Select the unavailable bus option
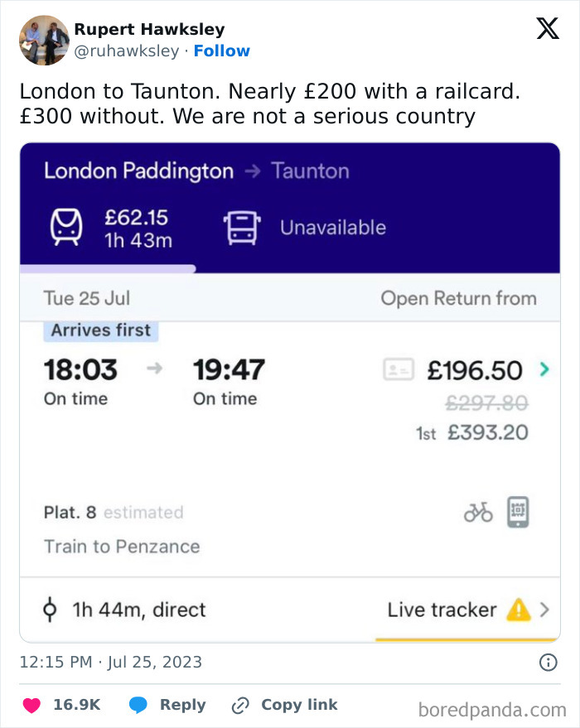580x728 pixels. (305, 228)
